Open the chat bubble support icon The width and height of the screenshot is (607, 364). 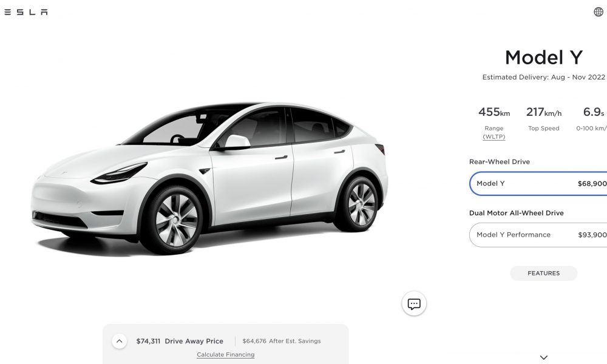414,304
